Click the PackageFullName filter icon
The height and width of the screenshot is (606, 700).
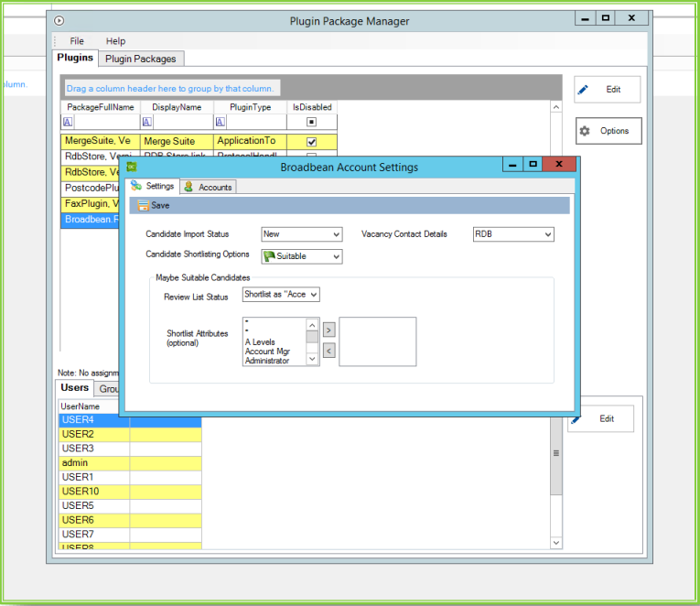(68, 122)
